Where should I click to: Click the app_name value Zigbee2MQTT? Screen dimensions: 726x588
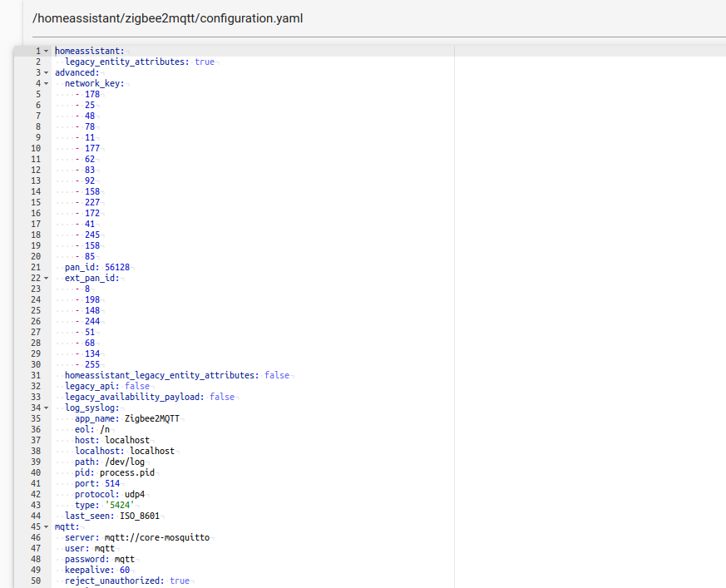click(x=152, y=418)
